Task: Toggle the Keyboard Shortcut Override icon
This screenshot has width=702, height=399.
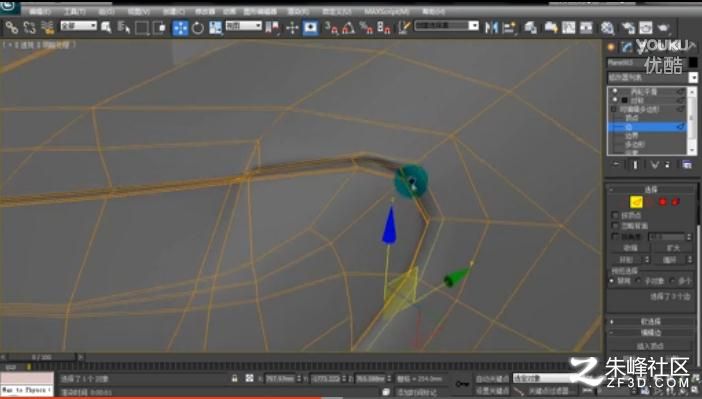Action: pyautogui.click(x=310, y=28)
